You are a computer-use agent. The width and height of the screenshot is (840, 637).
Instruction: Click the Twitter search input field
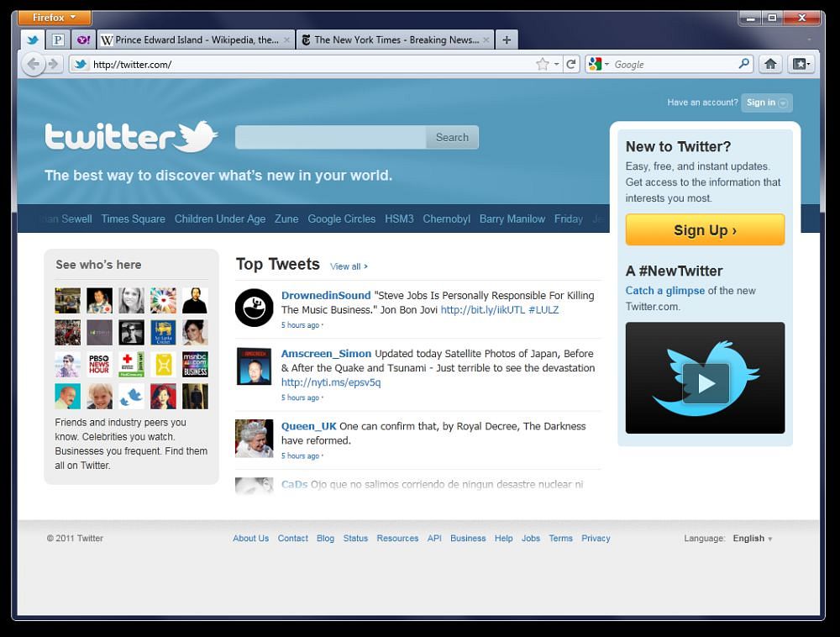pos(330,138)
